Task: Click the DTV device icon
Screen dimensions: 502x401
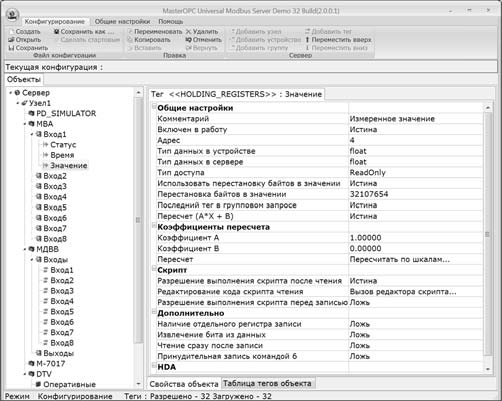Action: tap(32, 374)
